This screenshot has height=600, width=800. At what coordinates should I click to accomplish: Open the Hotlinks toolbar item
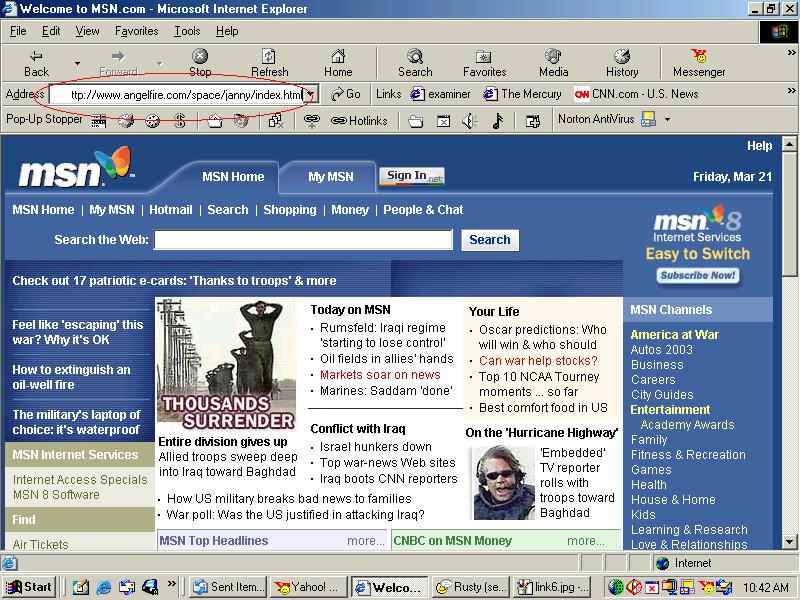coord(359,121)
